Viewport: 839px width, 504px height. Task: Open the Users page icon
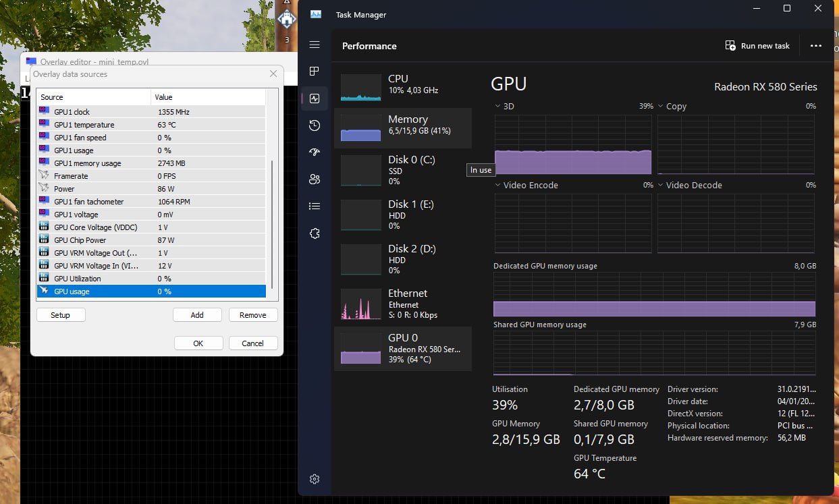[314, 179]
